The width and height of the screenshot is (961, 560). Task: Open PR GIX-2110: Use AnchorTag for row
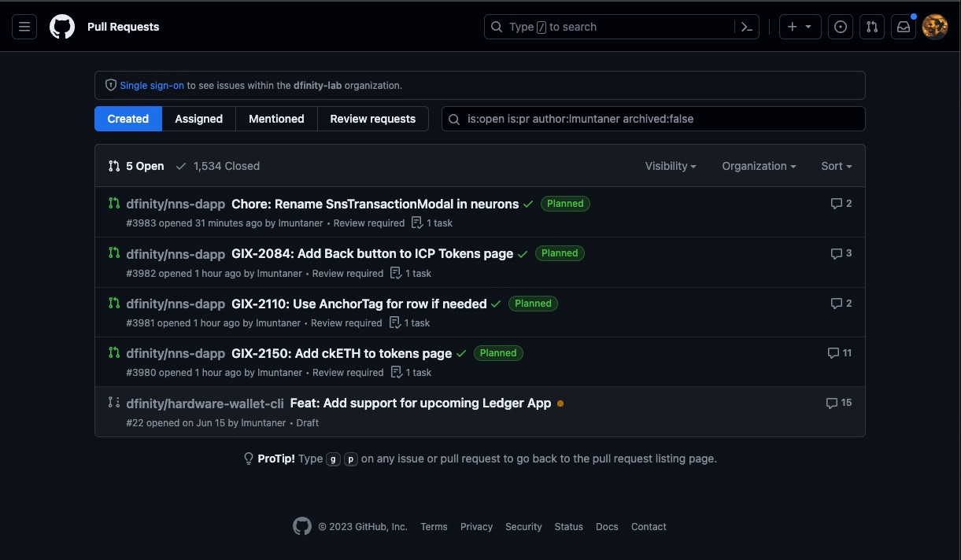[x=359, y=304]
